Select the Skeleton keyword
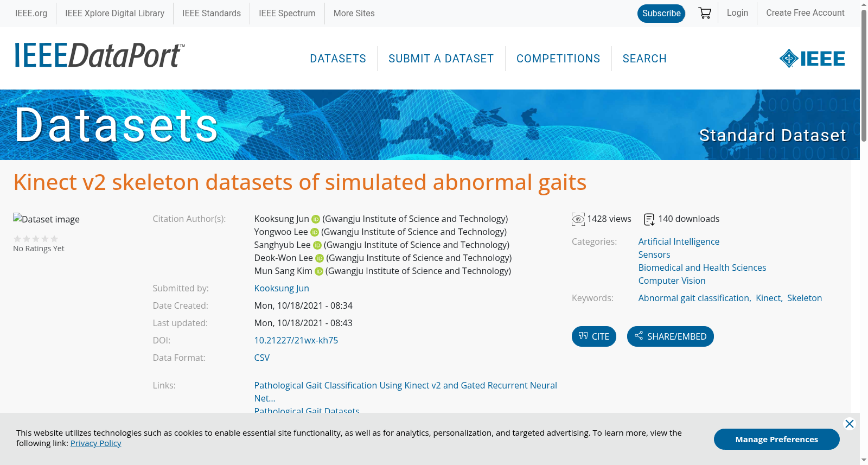The width and height of the screenshot is (868, 465). click(805, 298)
